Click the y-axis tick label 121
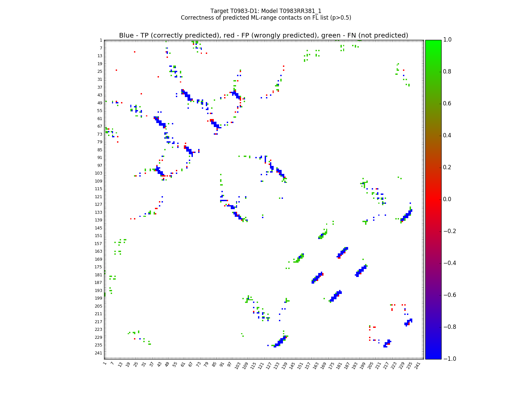The height and width of the screenshot is (399, 532). (x=98, y=197)
